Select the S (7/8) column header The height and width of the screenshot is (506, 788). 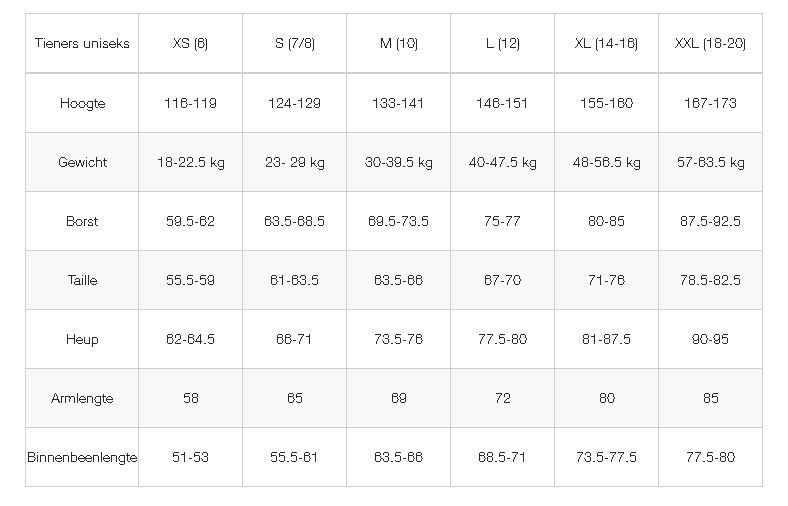pos(294,43)
